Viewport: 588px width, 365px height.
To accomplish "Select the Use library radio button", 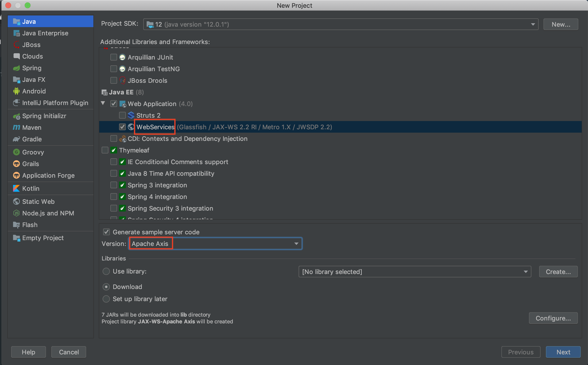I will (x=106, y=271).
